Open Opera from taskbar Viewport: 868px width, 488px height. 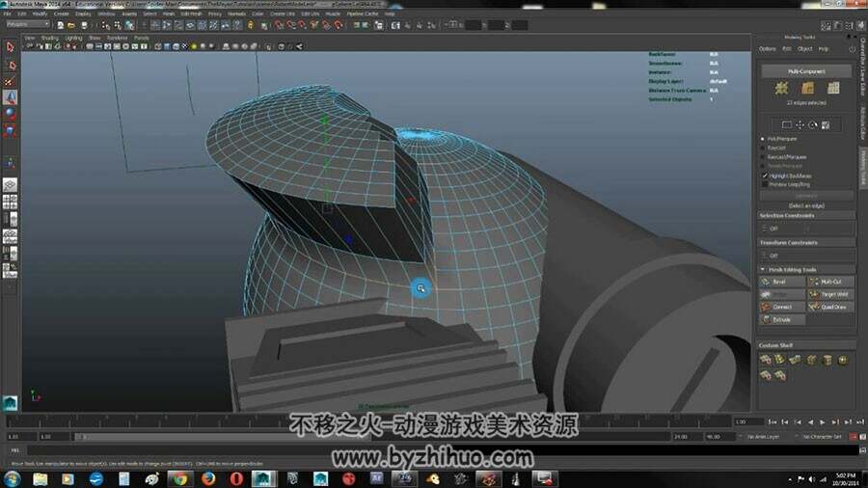point(236,478)
